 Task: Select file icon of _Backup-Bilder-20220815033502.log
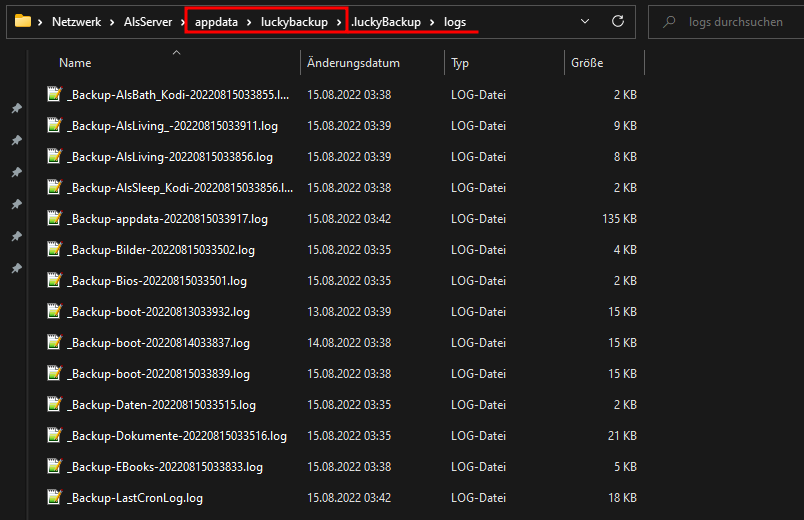point(54,250)
